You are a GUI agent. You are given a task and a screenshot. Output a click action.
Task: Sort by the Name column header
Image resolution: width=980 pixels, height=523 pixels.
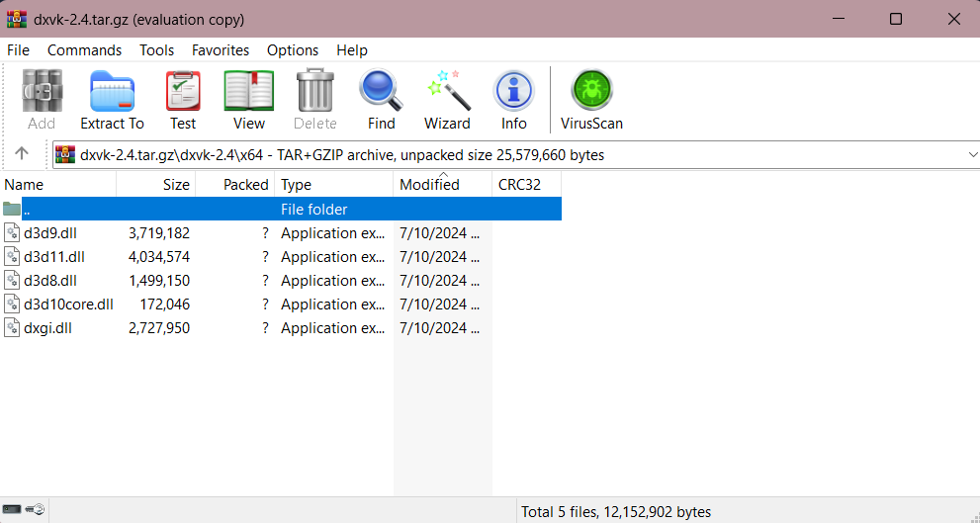click(x=58, y=184)
